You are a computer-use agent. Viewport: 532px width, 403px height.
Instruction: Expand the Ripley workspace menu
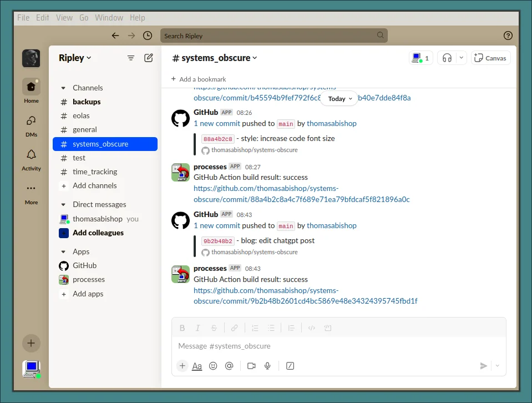(x=75, y=58)
